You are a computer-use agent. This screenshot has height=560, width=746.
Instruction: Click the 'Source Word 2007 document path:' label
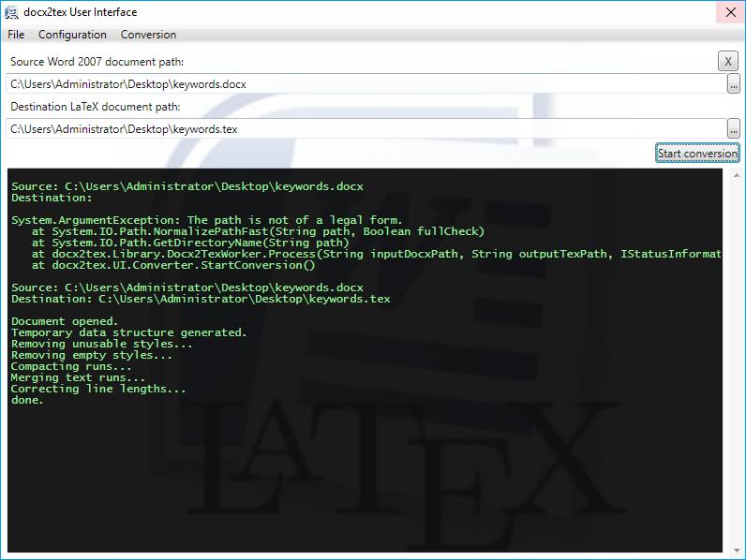pyautogui.click(x=97, y=62)
